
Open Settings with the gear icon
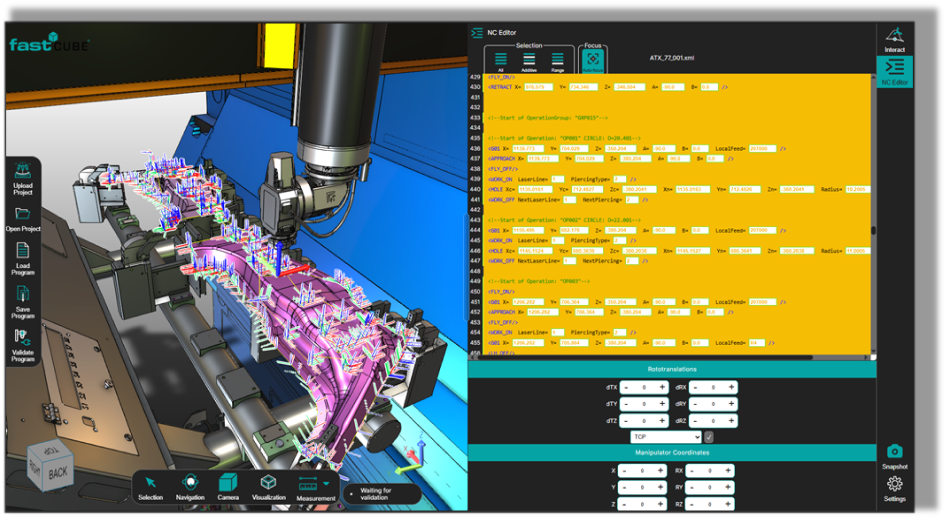tap(894, 488)
